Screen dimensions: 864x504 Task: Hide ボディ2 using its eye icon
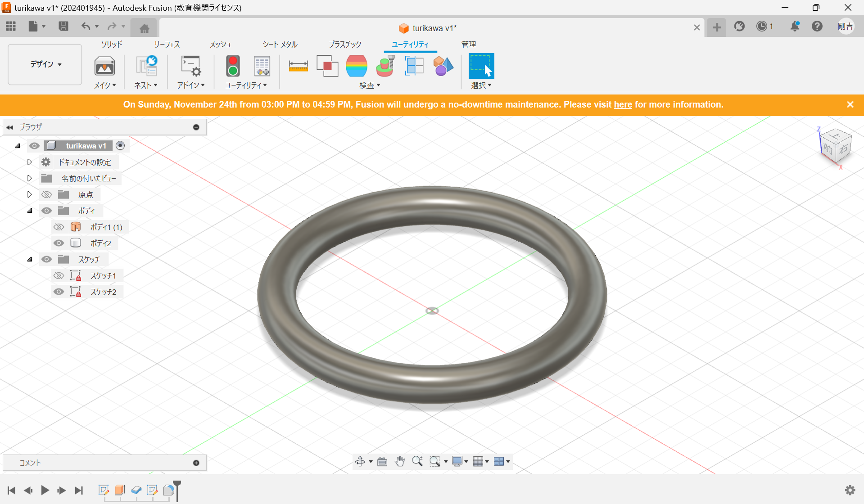[x=59, y=243]
